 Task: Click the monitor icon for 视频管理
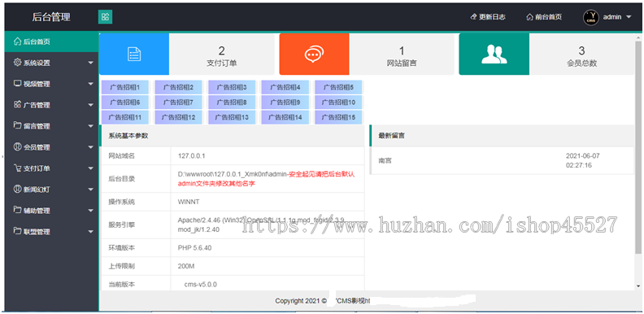[17, 84]
